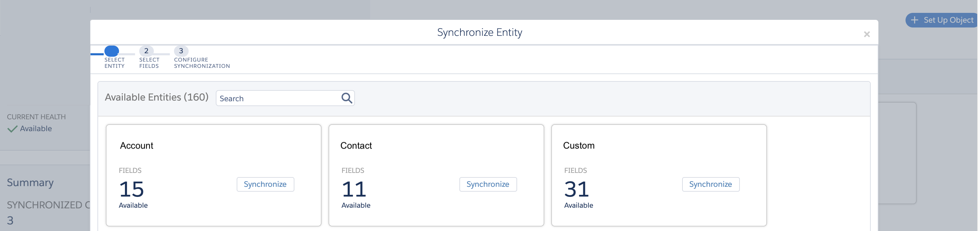Click the Custom 31 available fields count
The width and height of the screenshot is (980, 231).
(x=577, y=189)
